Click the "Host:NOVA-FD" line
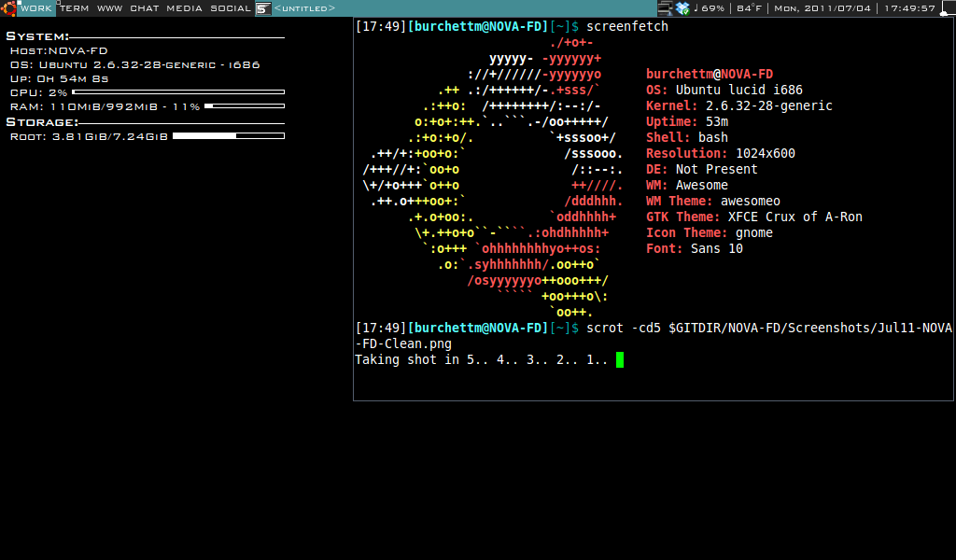 point(59,50)
